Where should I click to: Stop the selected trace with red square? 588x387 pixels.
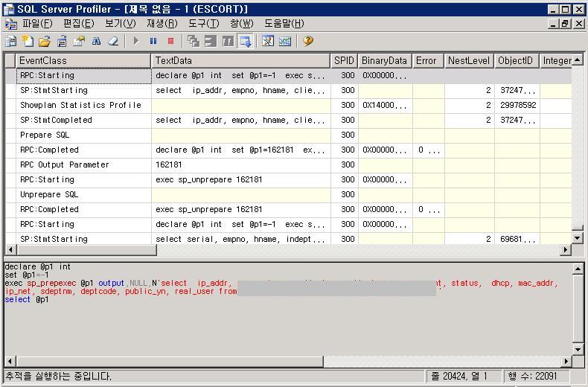coord(171,41)
